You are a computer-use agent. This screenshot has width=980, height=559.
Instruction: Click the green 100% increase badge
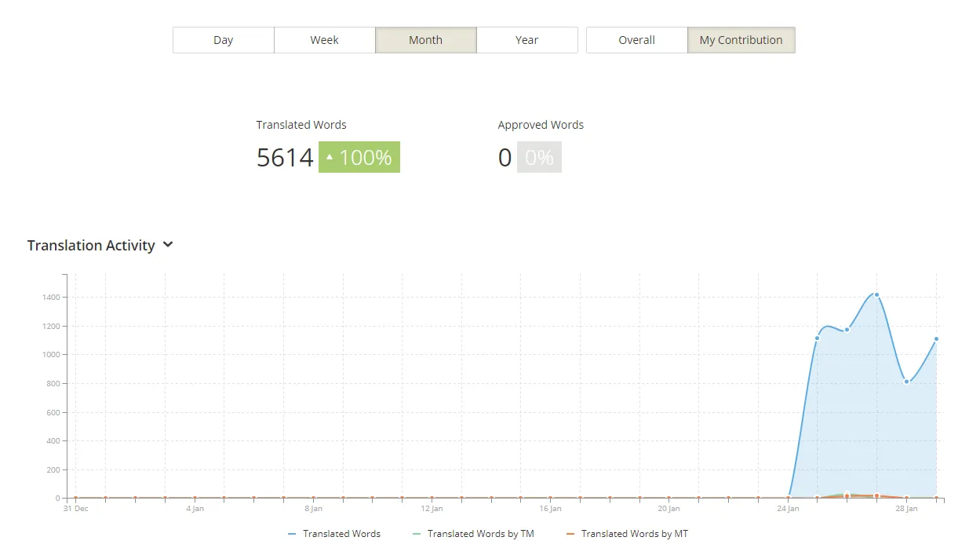[x=359, y=157]
